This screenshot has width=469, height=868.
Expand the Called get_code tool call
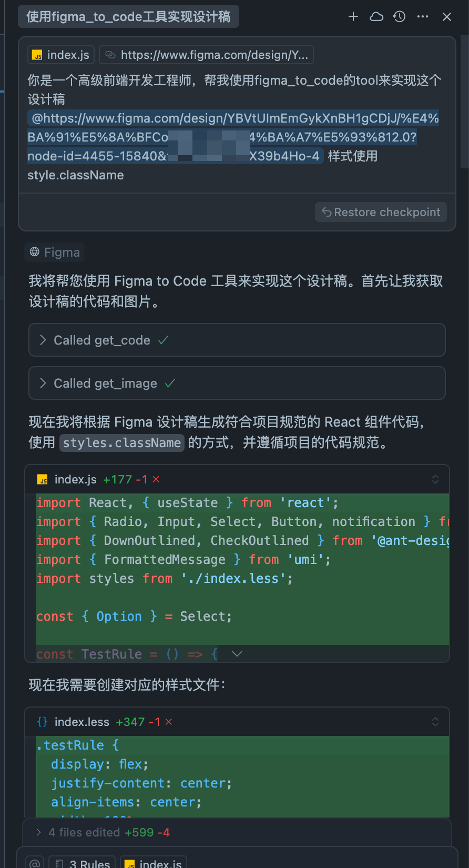point(237,340)
